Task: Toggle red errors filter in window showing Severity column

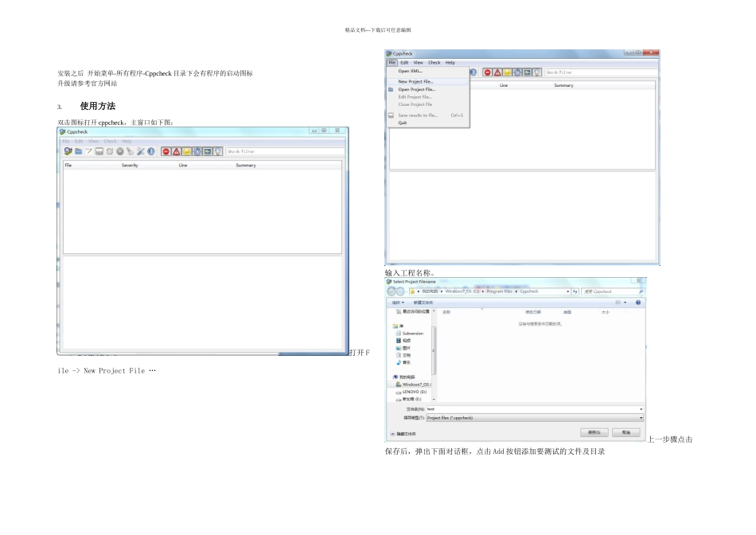Action: (x=166, y=151)
